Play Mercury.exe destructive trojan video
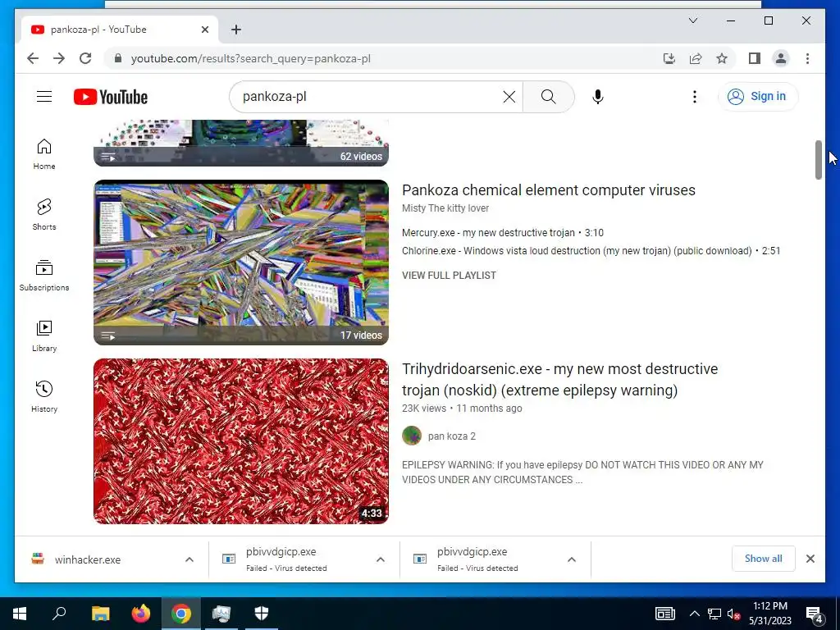Screen dimensions: 840x630 [x=503, y=233]
